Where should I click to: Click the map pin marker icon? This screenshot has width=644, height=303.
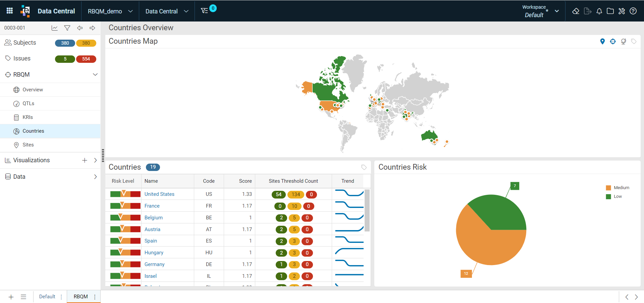602,41
